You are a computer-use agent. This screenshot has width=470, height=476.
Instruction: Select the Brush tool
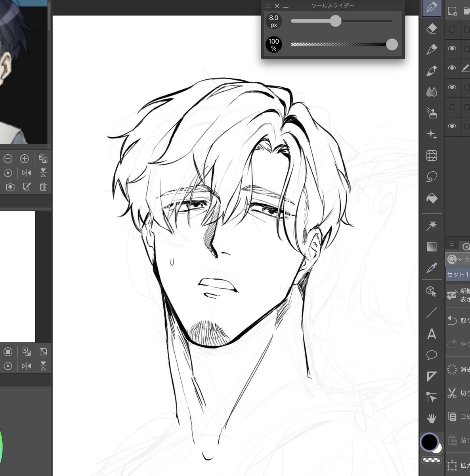432,71
